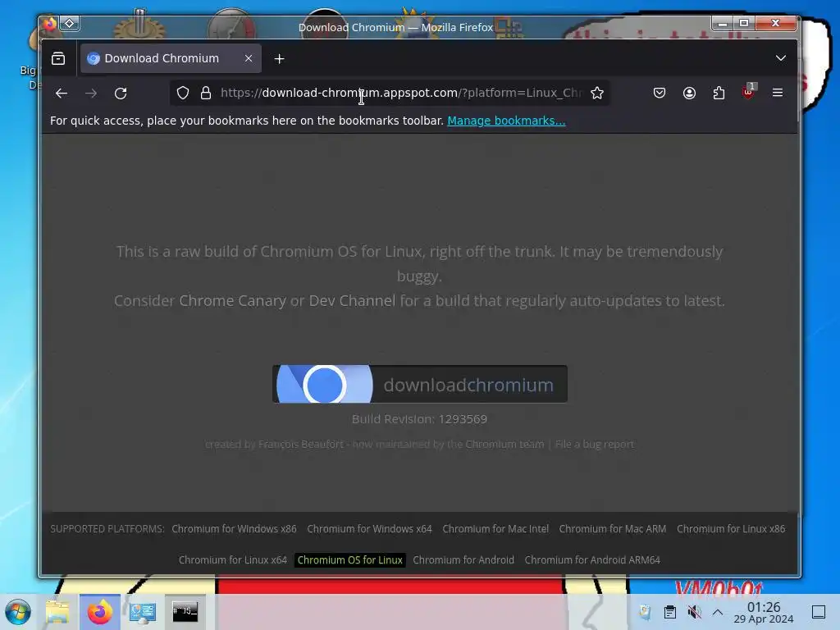
Task: Select the highlighted Chromium OS for Linux
Action: (349, 559)
